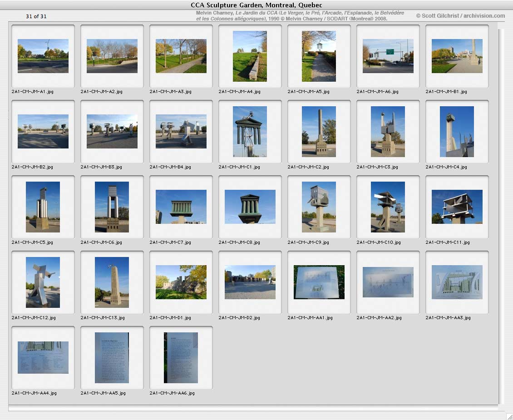The height and width of the screenshot is (420, 513).
Task: Select the 2A1-CM-JM-AA5.jpg text panel thumbnail
Action: [x=112, y=357]
